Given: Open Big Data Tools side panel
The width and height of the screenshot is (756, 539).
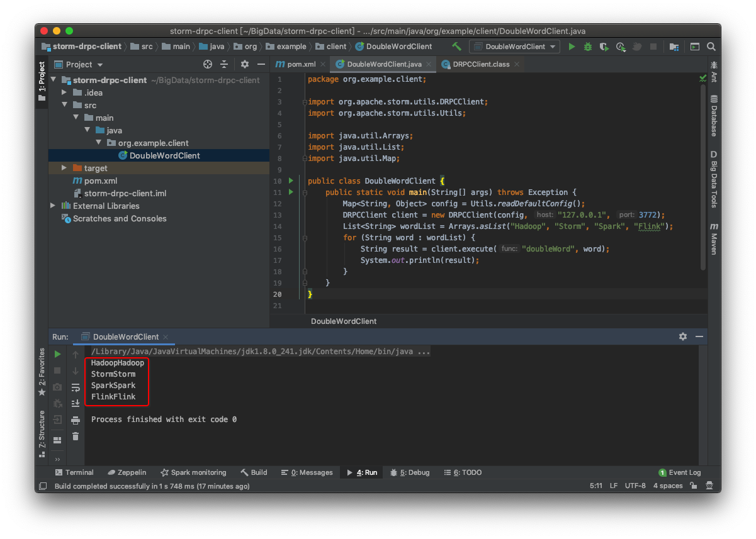Looking at the screenshot, I should (714, 179).
